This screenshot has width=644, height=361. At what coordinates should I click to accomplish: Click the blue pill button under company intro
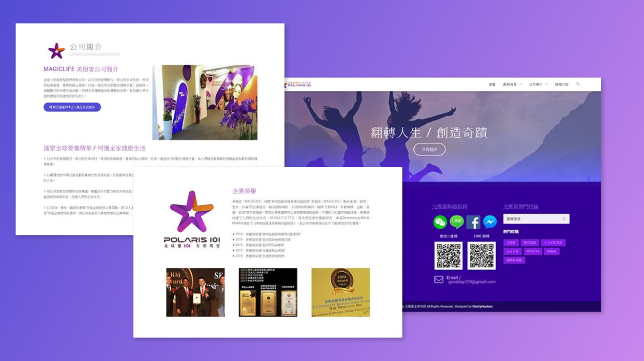coord(72,107)
